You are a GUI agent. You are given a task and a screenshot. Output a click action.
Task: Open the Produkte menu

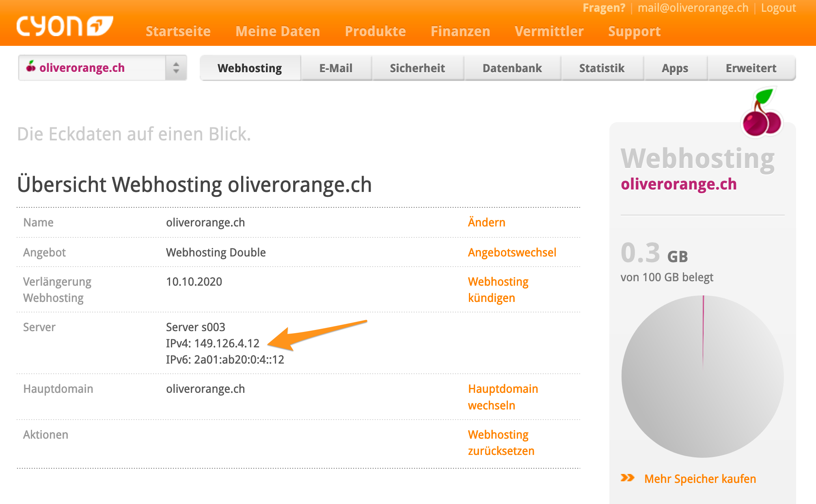click(x=375, y=31)
